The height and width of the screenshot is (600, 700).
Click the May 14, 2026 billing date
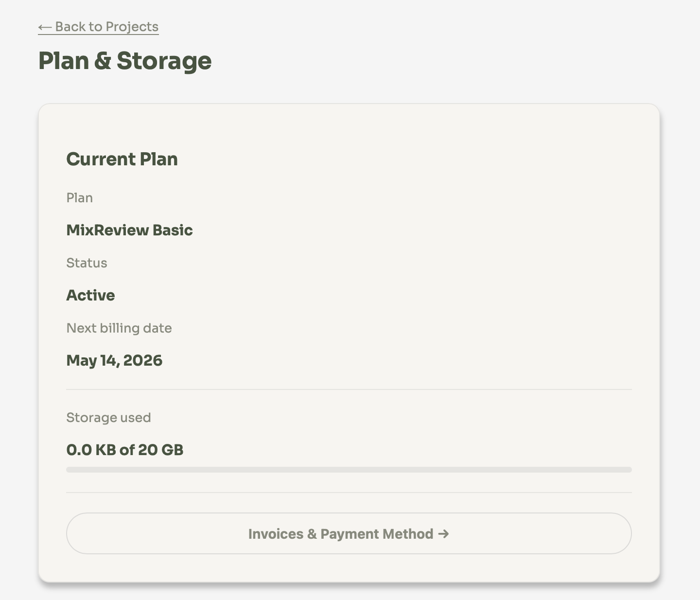(x=114, y=360)
